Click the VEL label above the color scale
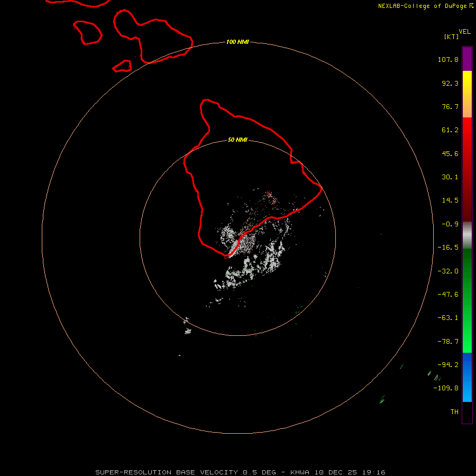Viewport: 476px width, 476px height. coord(464,32)
